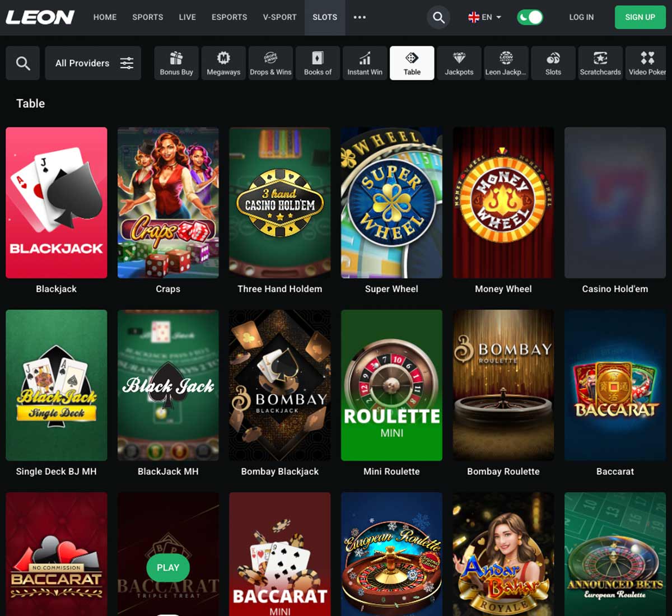This screenshot has height=616, width=672.
Task: Open the blurred Casino Hold'em thumbnail
Action: pos(615,203)
